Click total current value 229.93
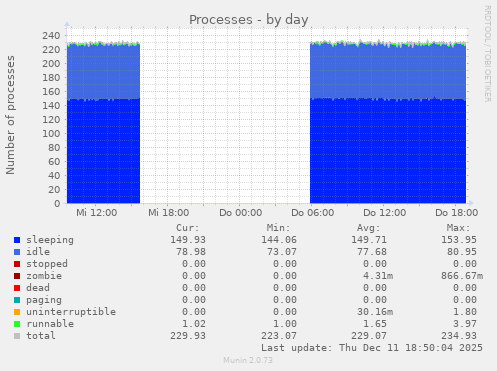This screenshot has width=497, height=371. click(188, 336)
